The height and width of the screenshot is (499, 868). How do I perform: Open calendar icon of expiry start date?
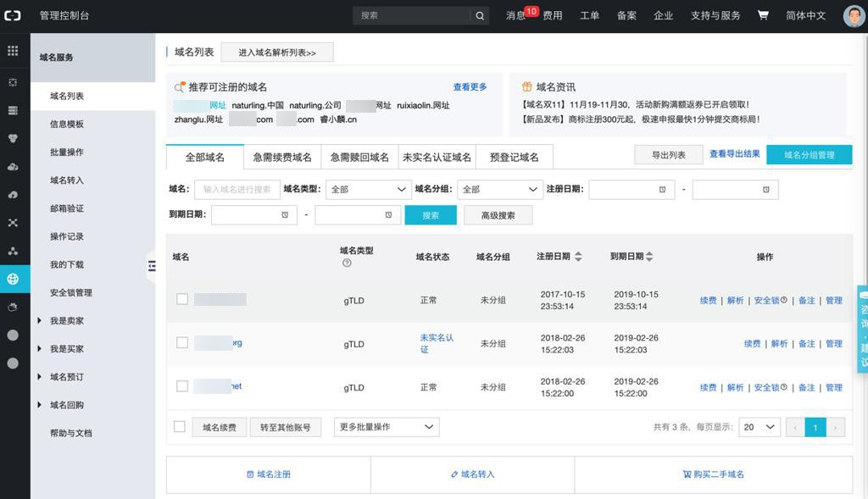coord(285,214)
